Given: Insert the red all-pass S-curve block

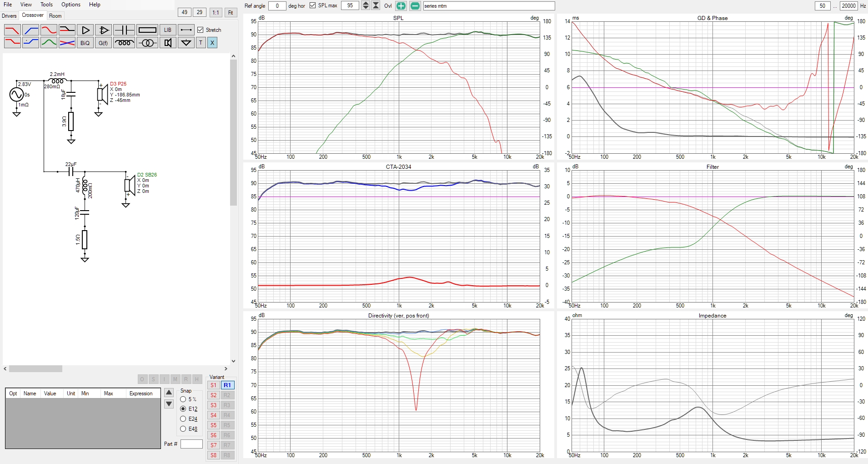Looking at the screenshot, I should tap(49, 30).
